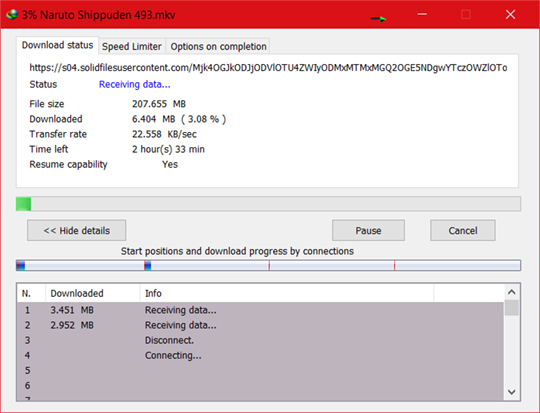Select connection row 1 with 3.451 MB
This screenshot has width=540, height=413.
260,310
